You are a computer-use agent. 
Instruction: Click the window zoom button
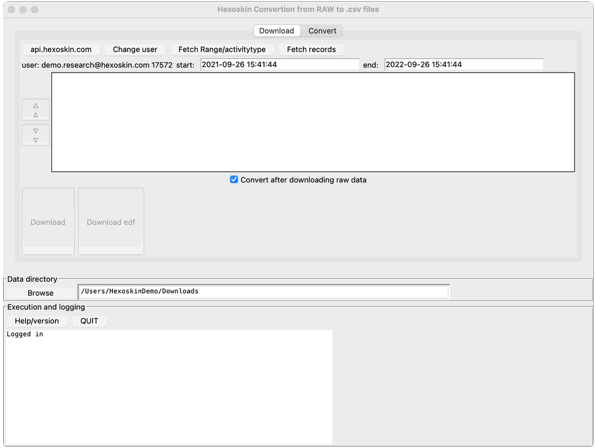coord(35,9)
